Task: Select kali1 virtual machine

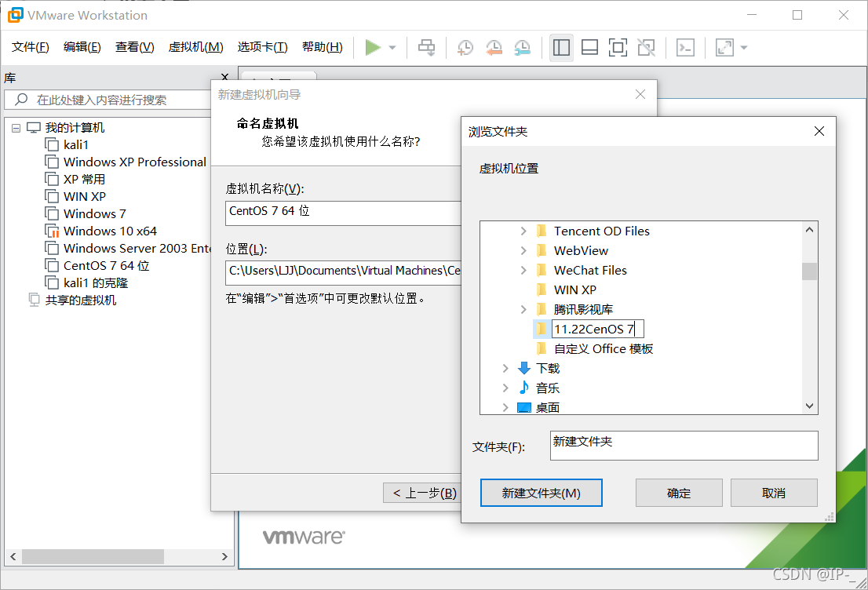Action: point(76,145)
